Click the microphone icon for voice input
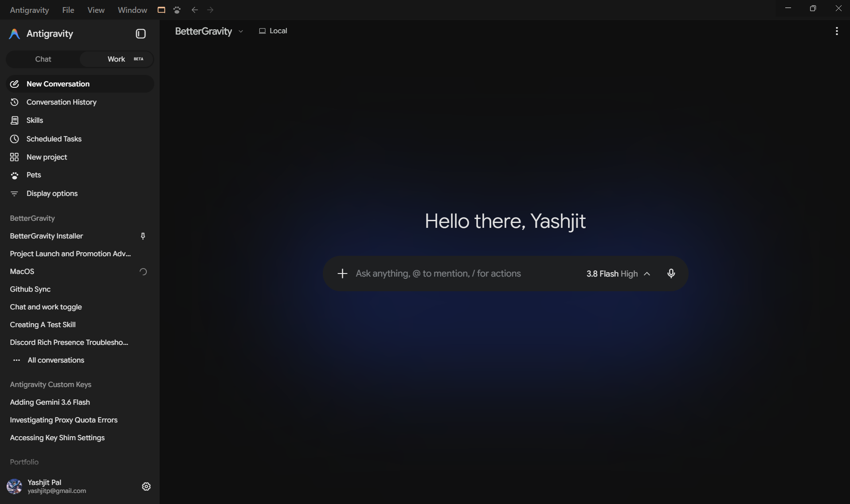 (x=671, y=273)
